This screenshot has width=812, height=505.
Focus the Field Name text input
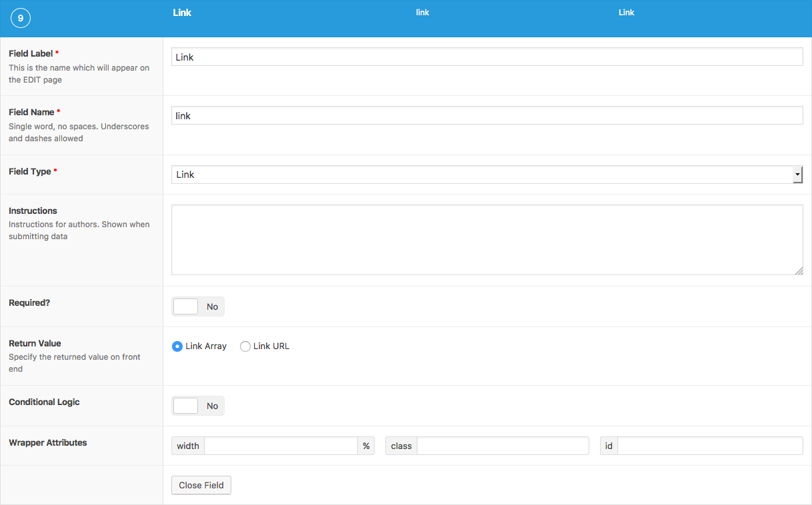(487, 116)
